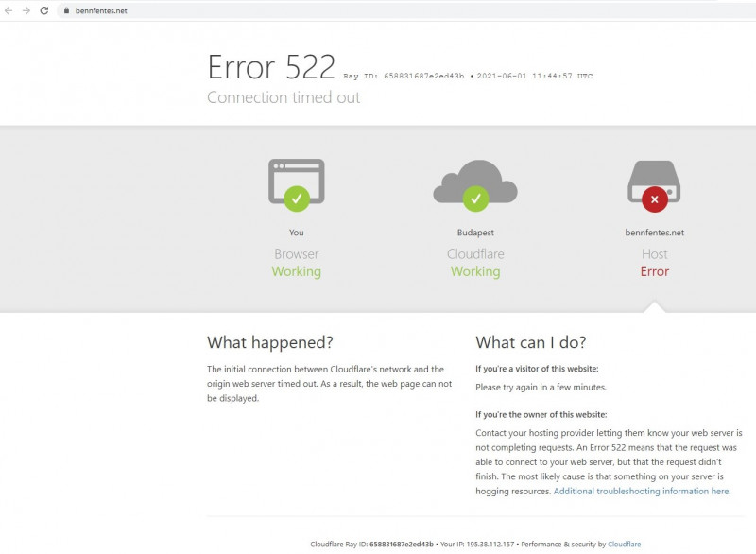Click the Budapest location label

(475, 233)
